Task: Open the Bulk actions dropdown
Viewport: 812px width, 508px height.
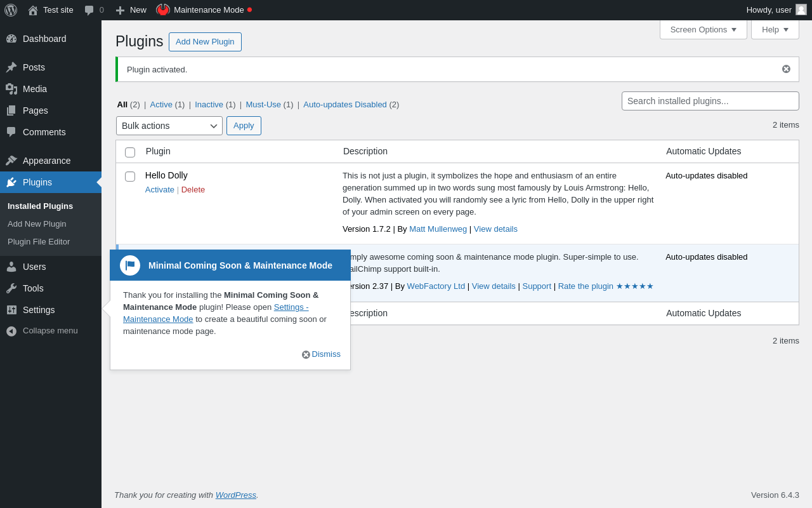Action: point(169,126)
